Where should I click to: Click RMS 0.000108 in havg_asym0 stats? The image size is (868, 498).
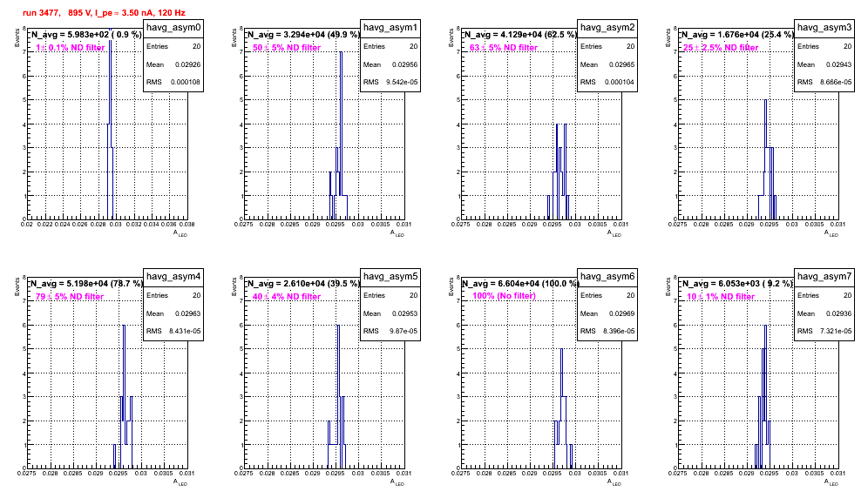pyautogui.click(x=173, y=82)
